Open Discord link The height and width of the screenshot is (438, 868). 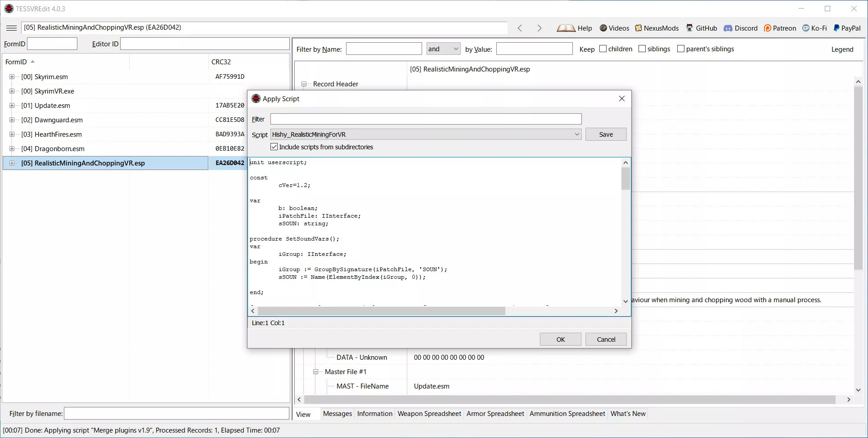(x=740, y=28)
